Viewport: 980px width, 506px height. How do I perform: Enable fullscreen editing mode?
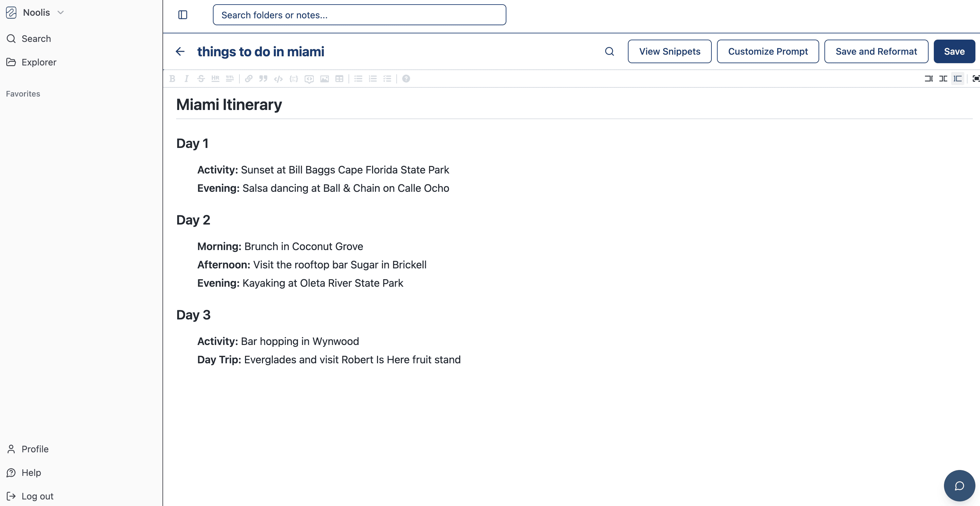(x=976, y=79)
